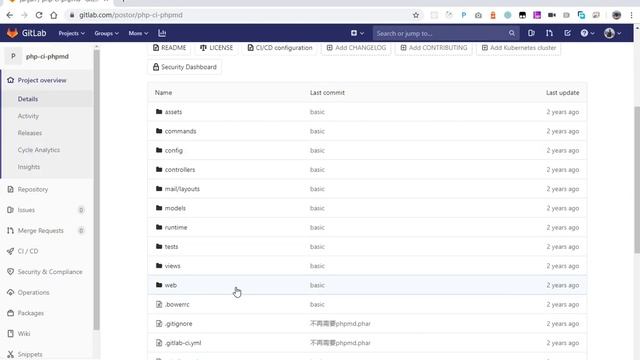Click Add Kubernetes cluster button
The height and width of the screenshot is (360, 640).
click(519, 48)
